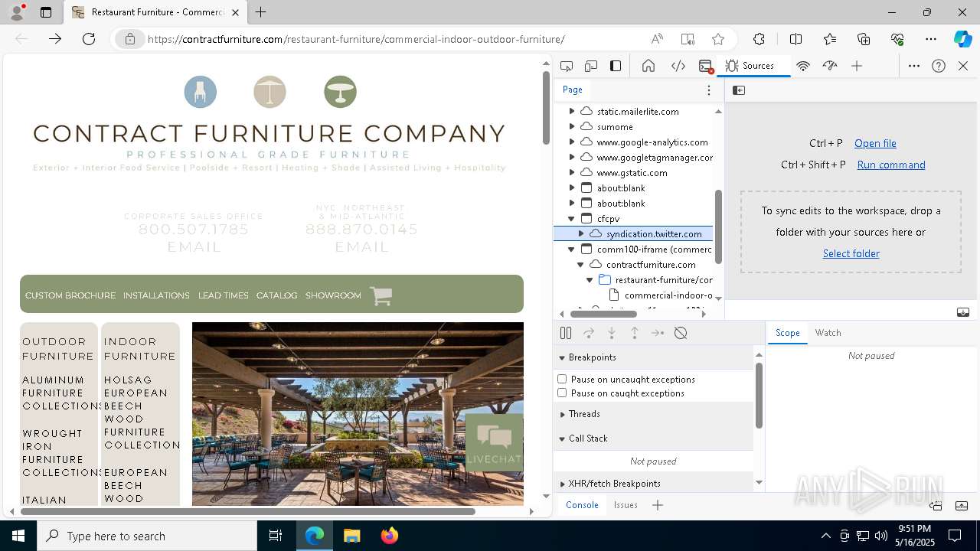This screenshot has width=980, height=551.
Task: Click the Step over next function icon
Action: point(589,333)
